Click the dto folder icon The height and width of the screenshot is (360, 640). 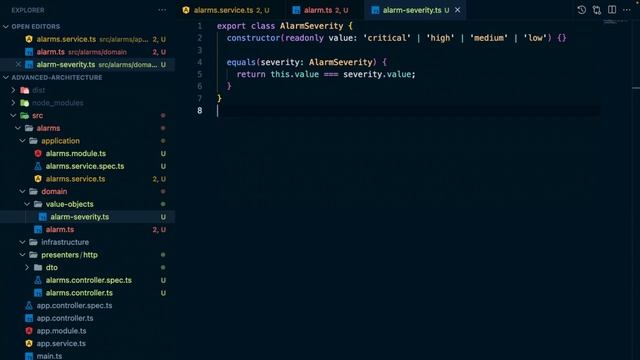click(x=38, y=267)
